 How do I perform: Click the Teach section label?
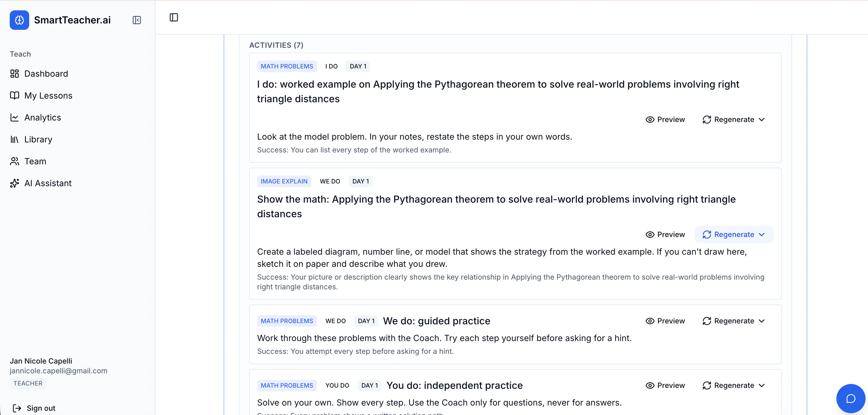click(x=20, y=54)
